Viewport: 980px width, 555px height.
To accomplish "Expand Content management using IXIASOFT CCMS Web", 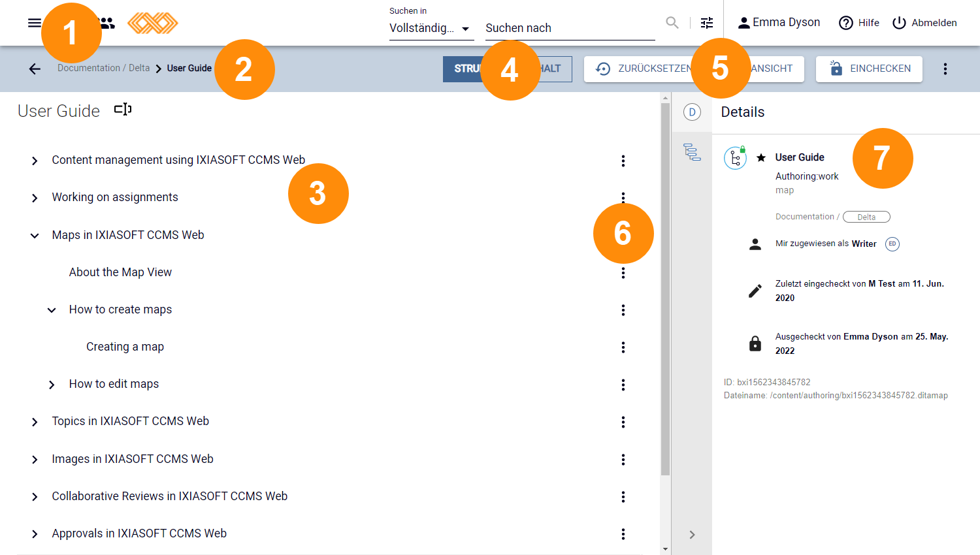I will click(x=35, y=161).
